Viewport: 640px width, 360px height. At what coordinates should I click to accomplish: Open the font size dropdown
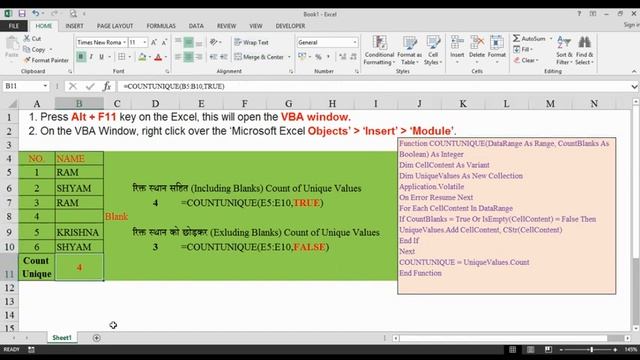[144, 42]
